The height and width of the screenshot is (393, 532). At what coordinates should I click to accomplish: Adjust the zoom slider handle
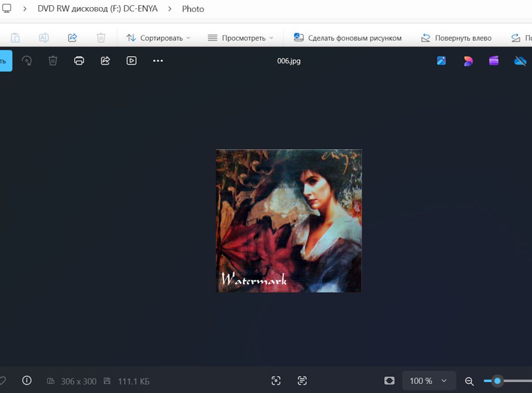(497, 381)
